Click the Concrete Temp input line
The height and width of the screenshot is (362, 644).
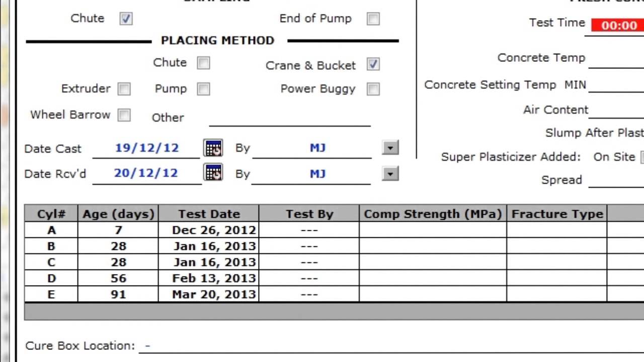616,59
